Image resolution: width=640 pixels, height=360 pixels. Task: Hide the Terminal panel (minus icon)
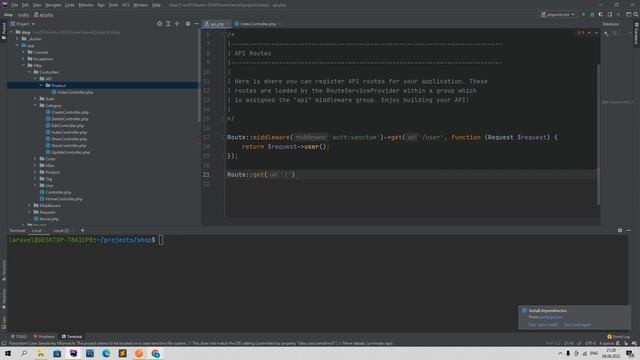(x=628, y=230)
